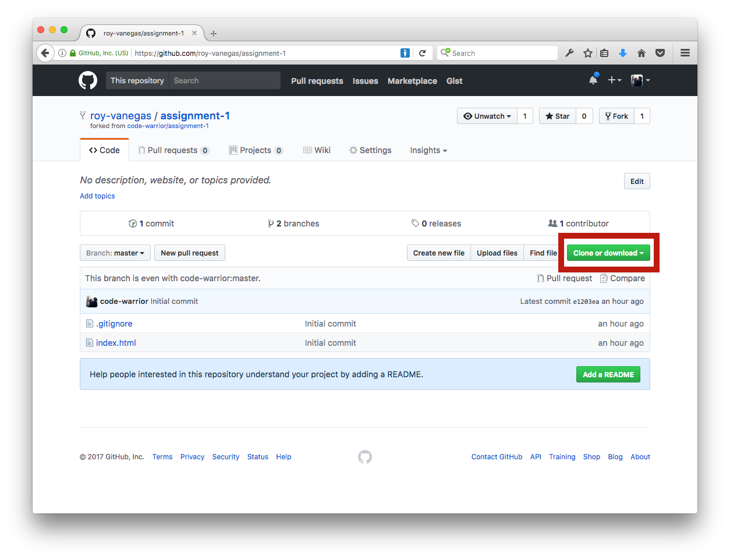Fork the repository
The image size is (730, 560).
616,116
